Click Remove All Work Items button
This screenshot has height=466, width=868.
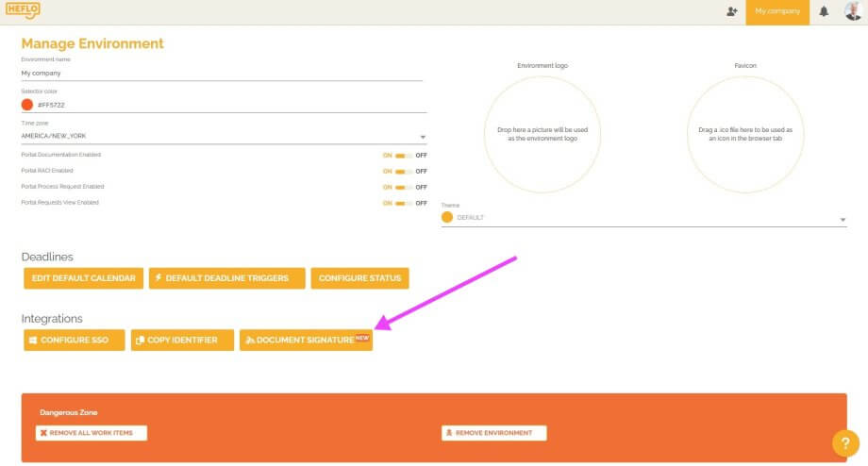pyautogui.click(x=92, y=433)
